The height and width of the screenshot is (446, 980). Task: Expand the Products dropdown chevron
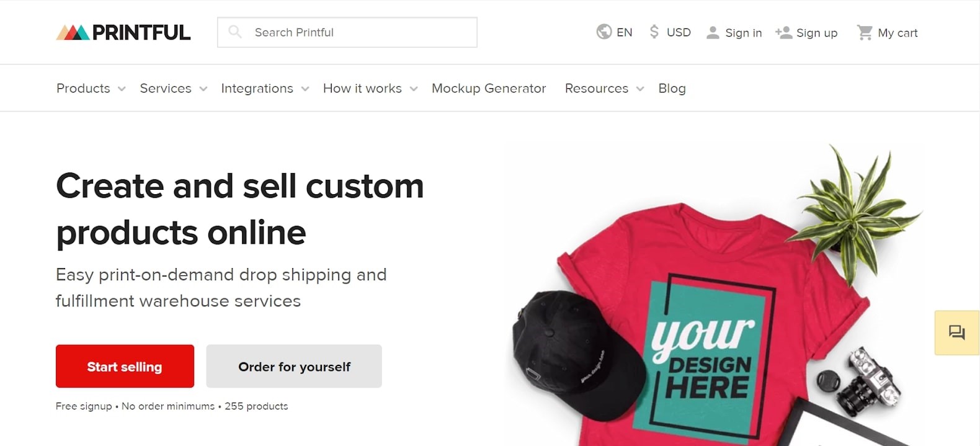122,89
